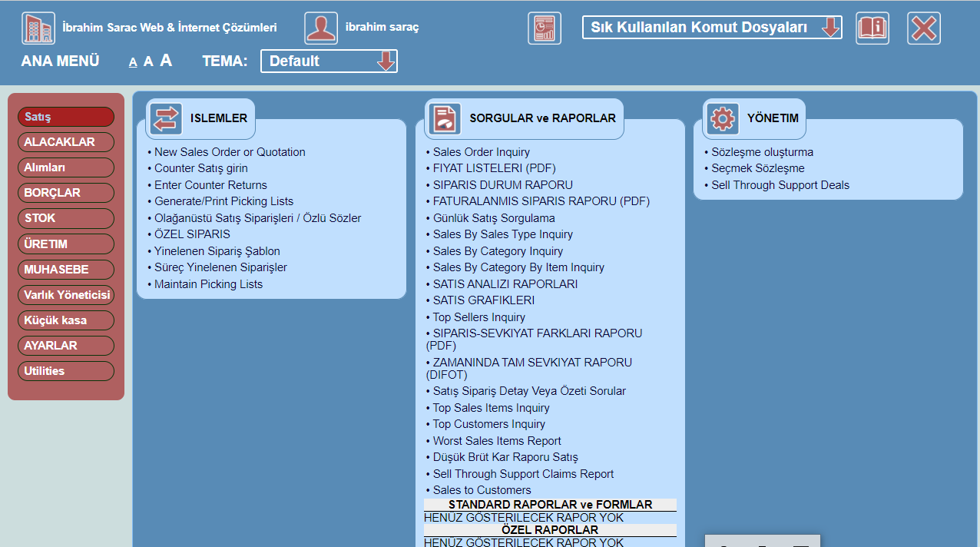The image size is (980, 547).
Task: Open the STOK module
Action: pyautogui.click(x=66, y=218)
